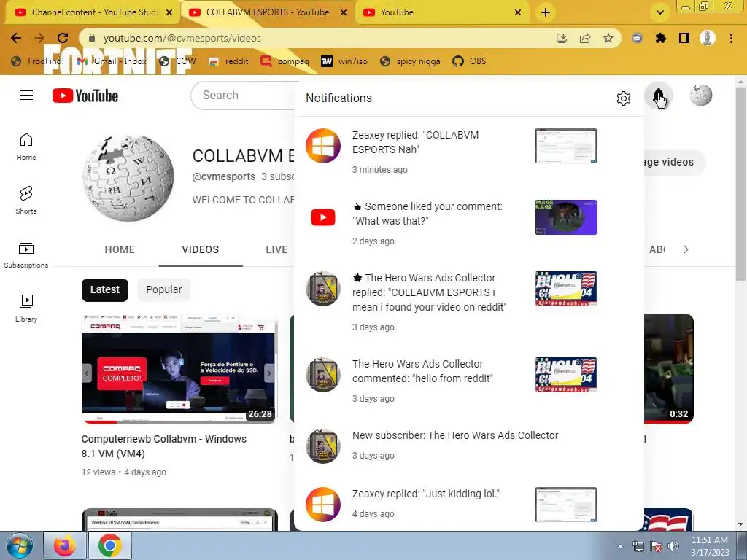Click the browser forward arrow
Viewport: 747px width, 560px height.
tap(39, 38)
